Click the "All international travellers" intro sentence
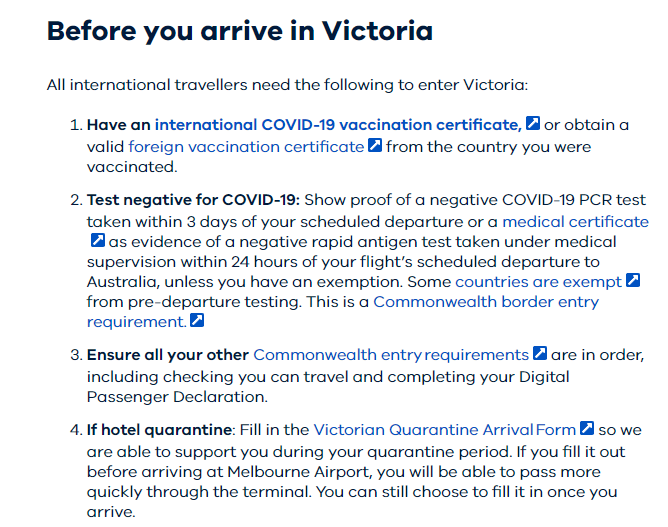This screenshot has width=668, height=527. point(287,85)
